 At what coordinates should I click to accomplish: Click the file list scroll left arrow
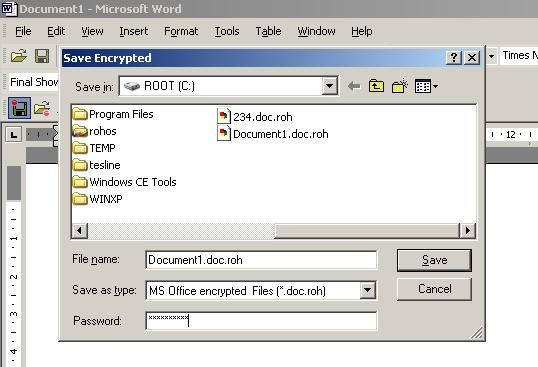click(x=80, y=230)
